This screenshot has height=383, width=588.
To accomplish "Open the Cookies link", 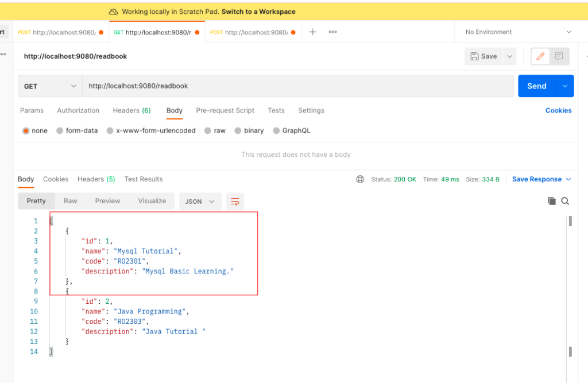I will tap(558, 111).
